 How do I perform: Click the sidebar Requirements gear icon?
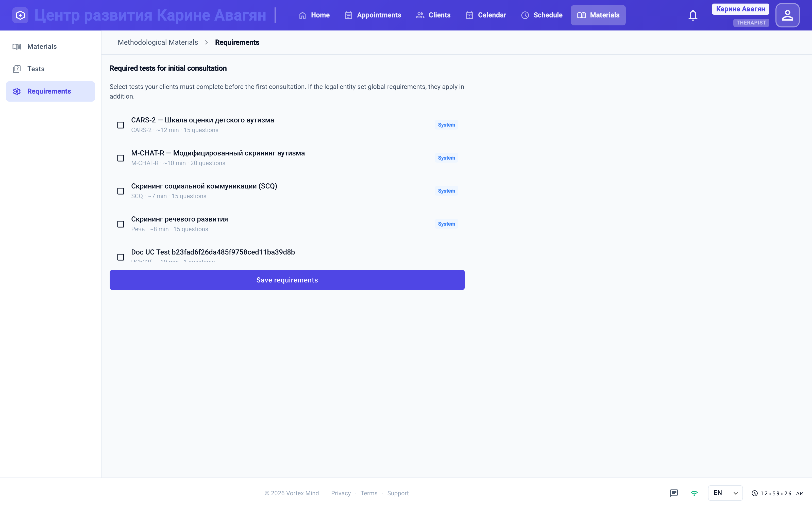tap(17, 91)
